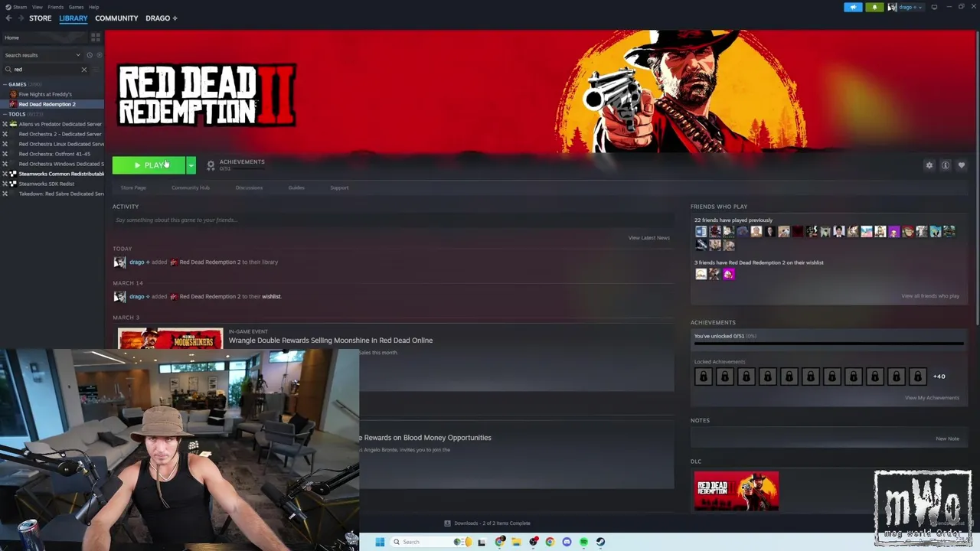Click View all friends who play

pyautogui.click(x=930, y=296)
